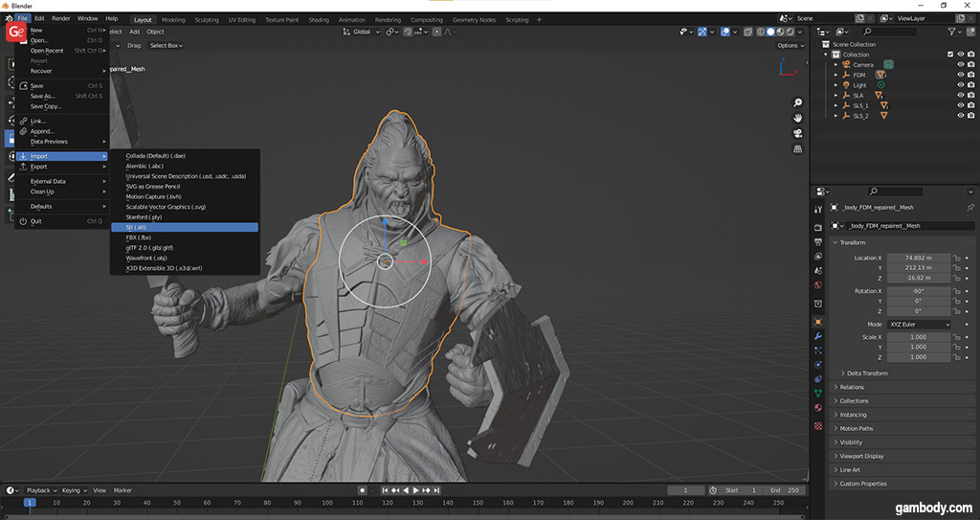The image size is (980, 520).
Task: Open the Material properties tab icon
Action: click(x=818, y=407)
